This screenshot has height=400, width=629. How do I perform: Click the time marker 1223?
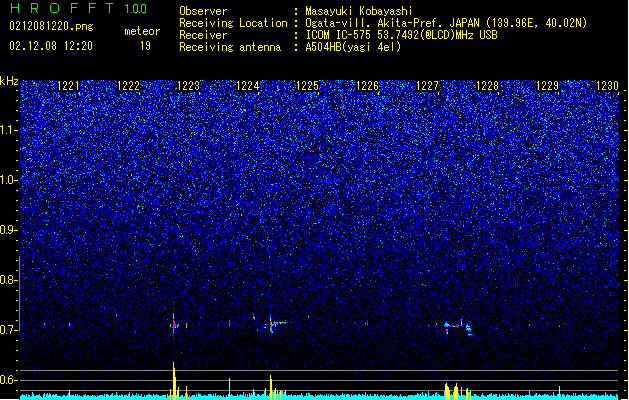188,86
